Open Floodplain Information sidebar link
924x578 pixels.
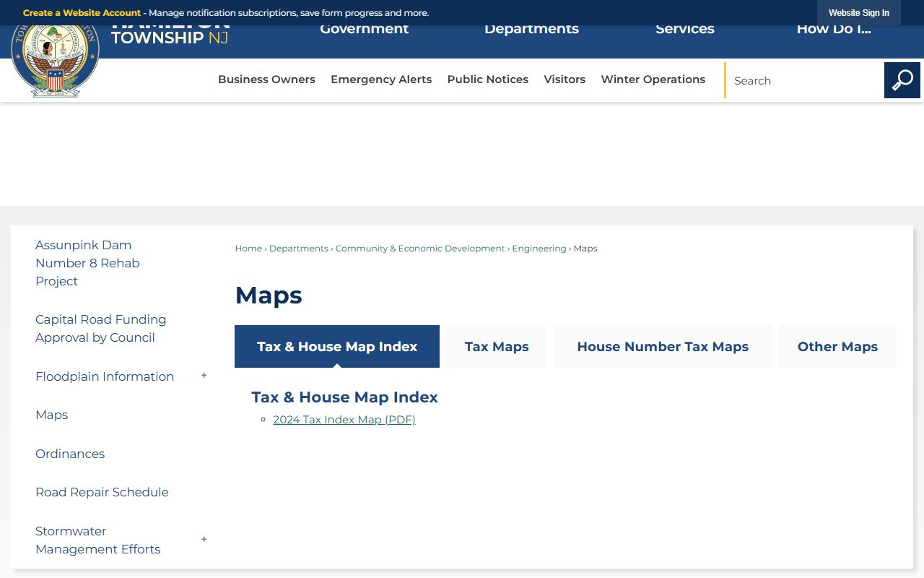pyautogui.click(x=105, y=376)
